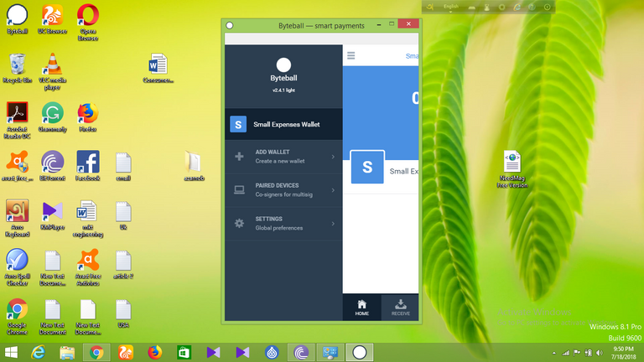The height and width of the screenshot is (362, 644).
Task: Switch to the Home tab
Action: pyautogui.click(x=362, y=308)
